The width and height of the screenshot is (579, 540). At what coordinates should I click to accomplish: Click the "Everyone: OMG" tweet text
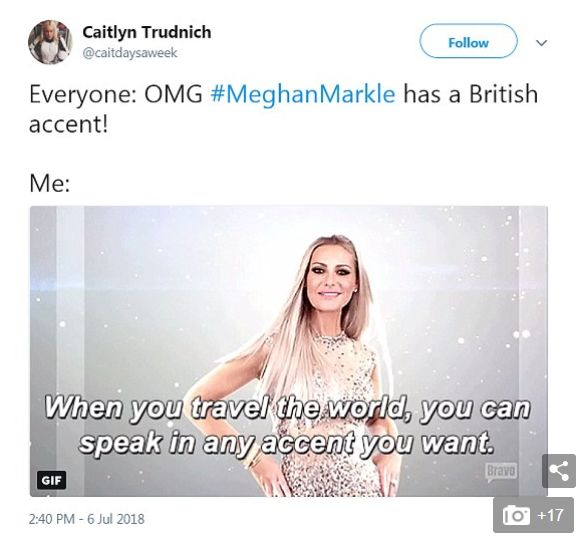[116, 94]
